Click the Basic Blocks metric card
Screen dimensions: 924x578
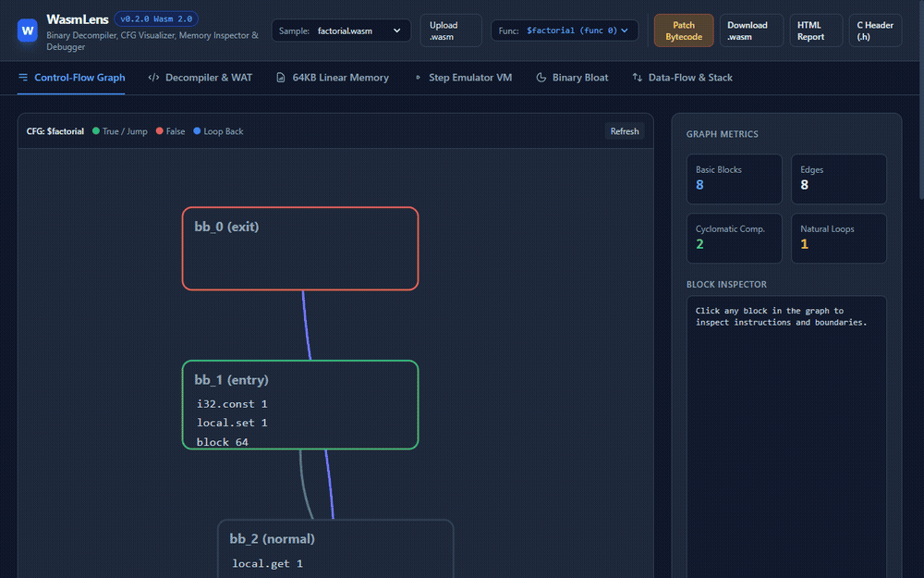(x=735, y=178)
